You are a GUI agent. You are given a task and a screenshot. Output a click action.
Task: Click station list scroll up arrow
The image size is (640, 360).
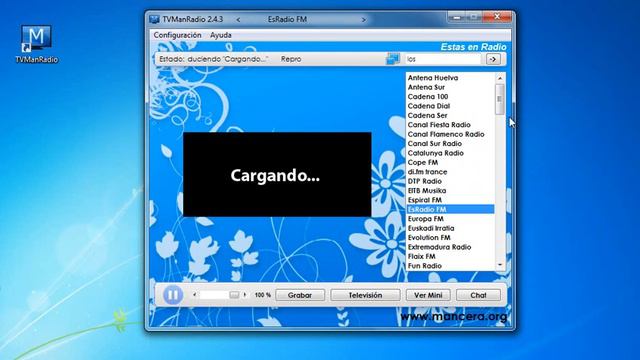(500, 78)
